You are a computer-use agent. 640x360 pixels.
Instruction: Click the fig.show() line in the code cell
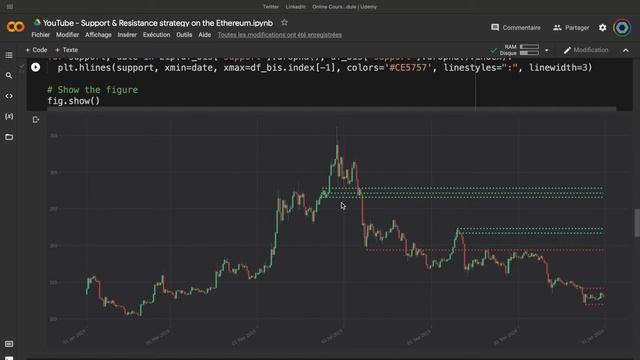point(73,101)
